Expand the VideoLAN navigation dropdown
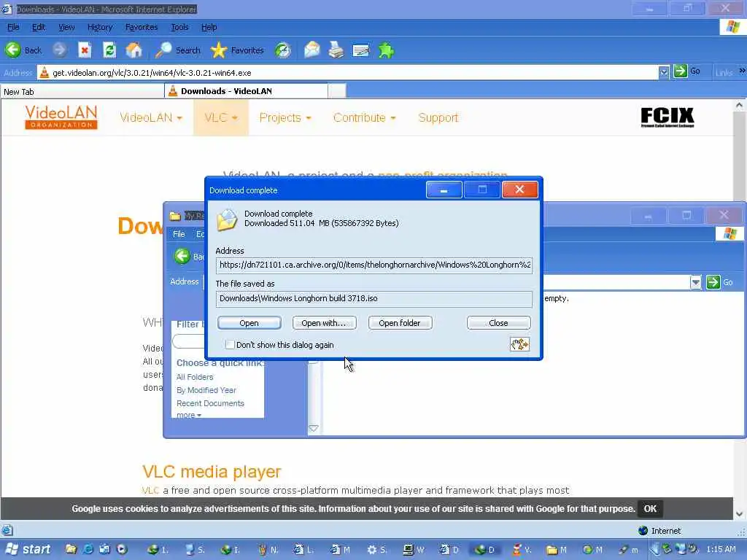Viewport: 747px width, 560px height. (151, 117)
